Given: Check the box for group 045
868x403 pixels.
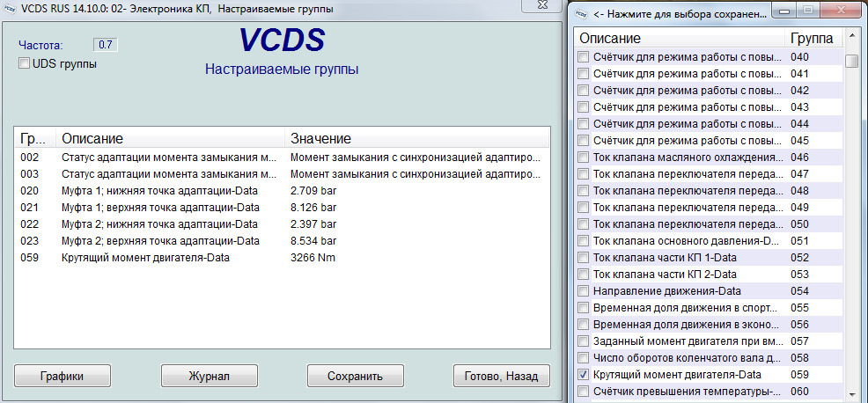Looking at the screenshot, I should [x=584, y=141].
